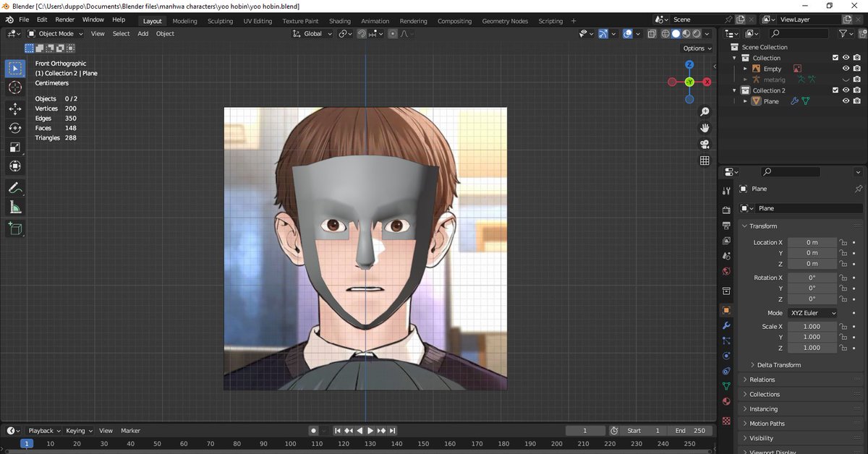This screenshot has height=454, width=868.
Task: Select the Cursor tool in the left toolbar
Action: pyautogui.click(x=14, y=87)
